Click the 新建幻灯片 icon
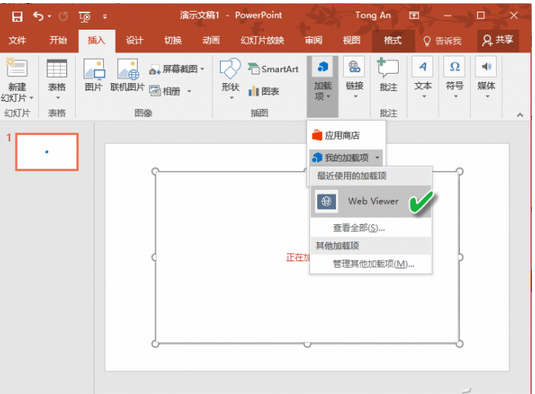 [x=17, y=68]
